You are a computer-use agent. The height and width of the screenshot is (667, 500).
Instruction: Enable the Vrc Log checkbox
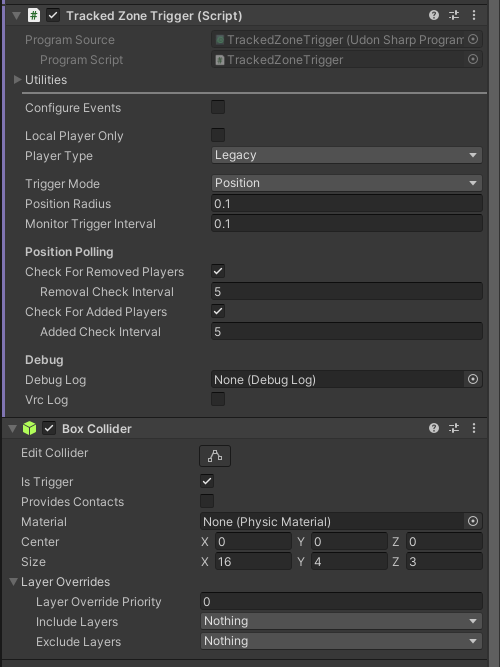[x=218, y=399]
